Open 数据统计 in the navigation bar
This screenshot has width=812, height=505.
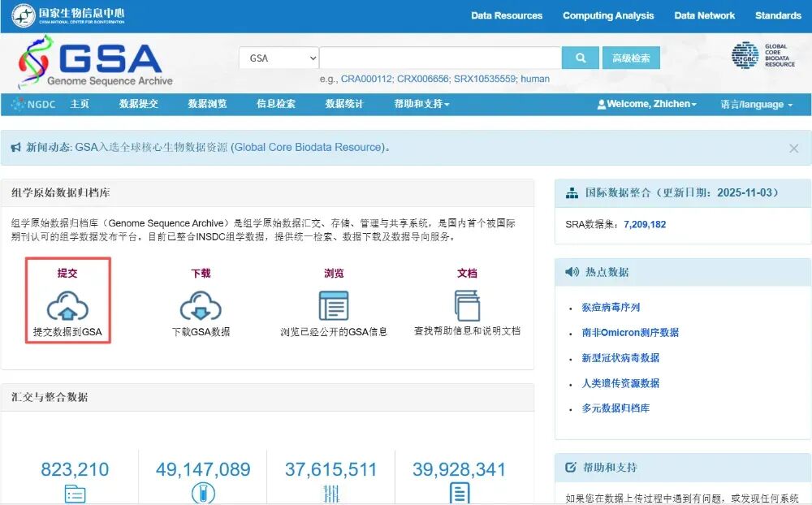tap(344, 104)
